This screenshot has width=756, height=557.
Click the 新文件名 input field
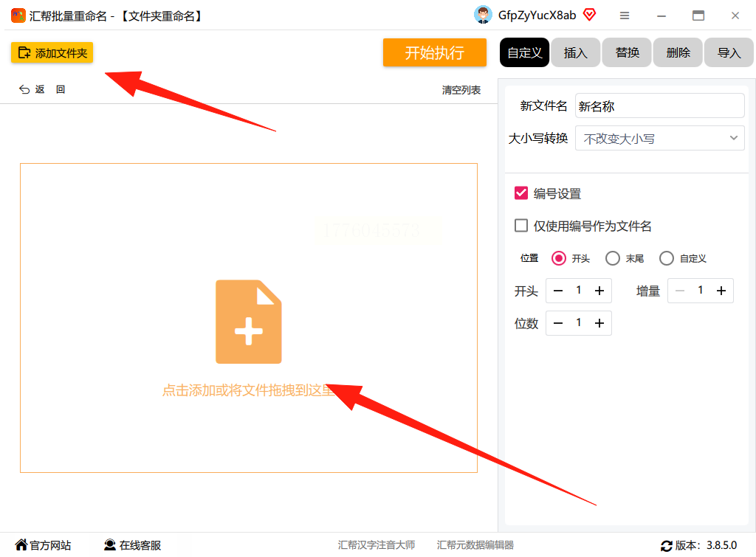(x=659, y=105)
